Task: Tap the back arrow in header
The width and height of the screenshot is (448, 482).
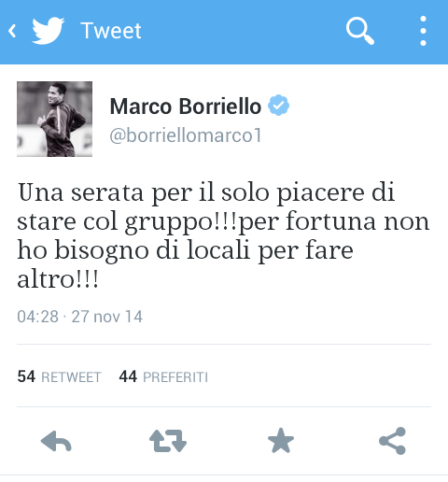Action: point(12,31)
